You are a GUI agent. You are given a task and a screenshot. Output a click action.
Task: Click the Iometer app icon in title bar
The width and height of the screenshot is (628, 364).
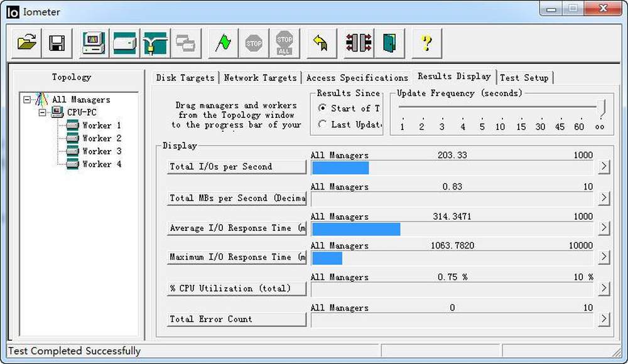pyautogui.click(x=13, y=12)
